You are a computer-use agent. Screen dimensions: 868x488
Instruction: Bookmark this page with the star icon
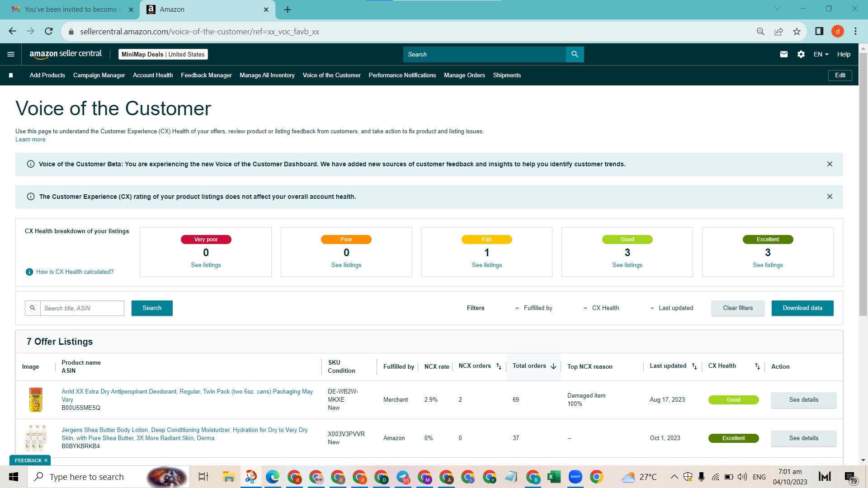pyautogui.click(x=797, y=31)
